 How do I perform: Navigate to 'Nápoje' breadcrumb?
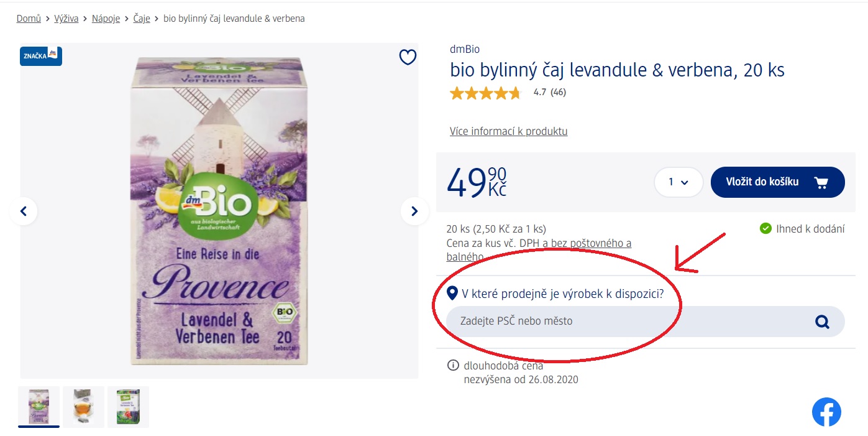[106, 19]
